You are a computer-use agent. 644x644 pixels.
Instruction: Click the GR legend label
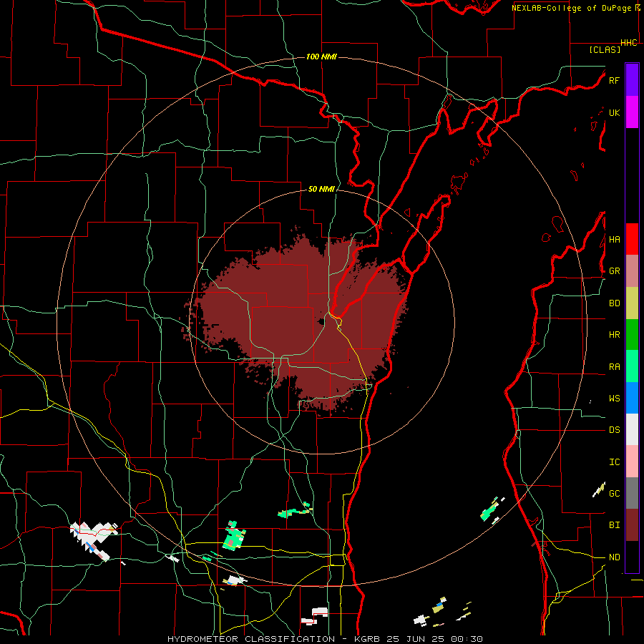tap(614, 271)
